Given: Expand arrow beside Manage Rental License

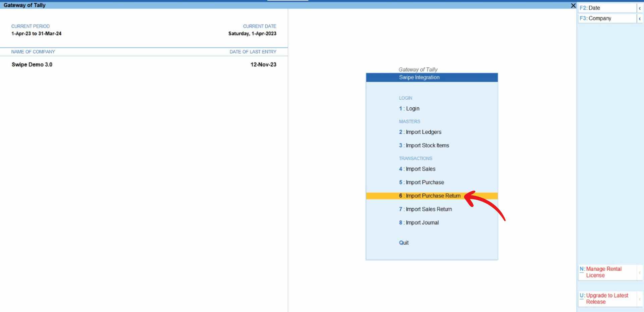Looking at the screenshot, I should 640,272.
